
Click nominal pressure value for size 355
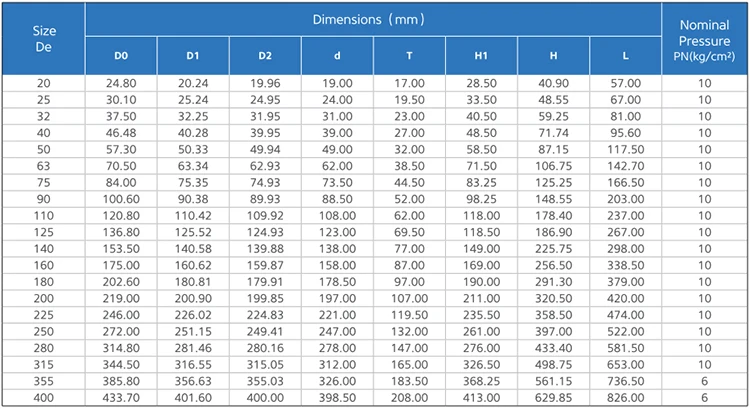[x=704, y=381]
